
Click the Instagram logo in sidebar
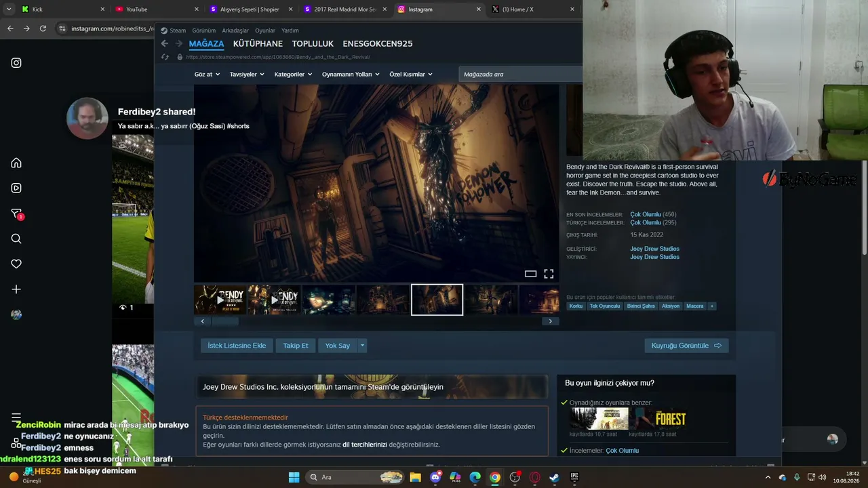tap(16, 63)
